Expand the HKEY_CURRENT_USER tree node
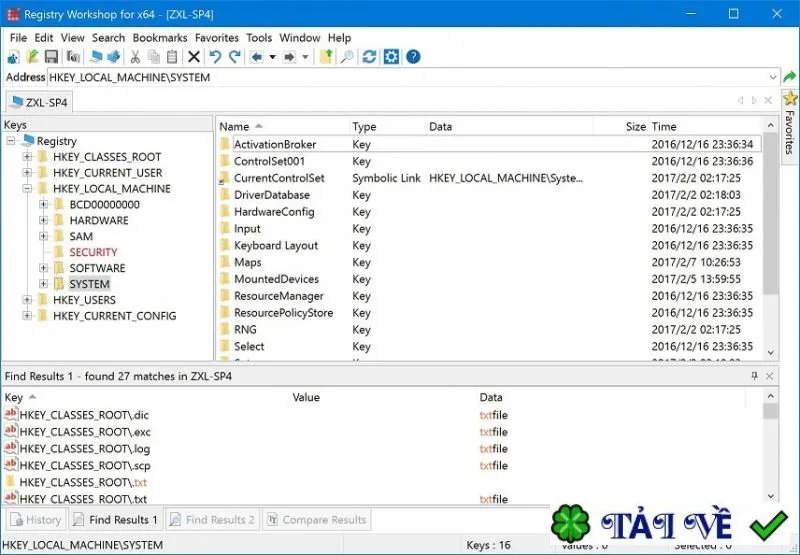This screenshot has height=555, width=800. [27, 172]
